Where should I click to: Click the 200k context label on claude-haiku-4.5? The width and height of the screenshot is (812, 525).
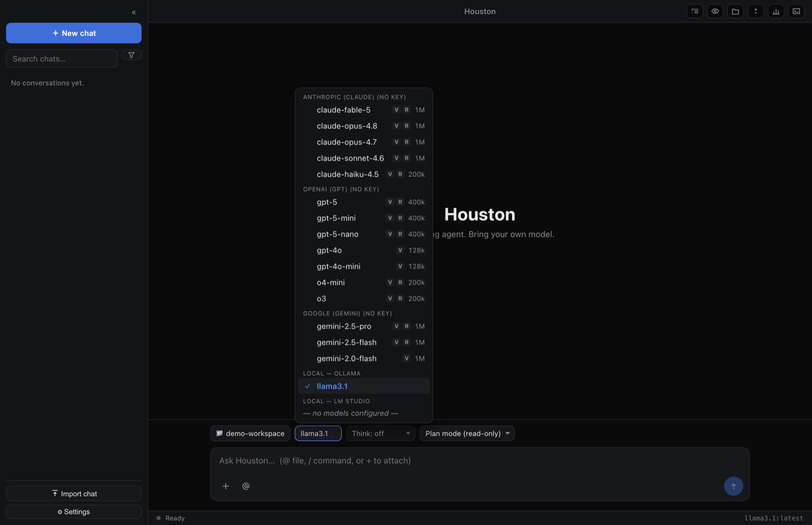(x=417, y=174)
